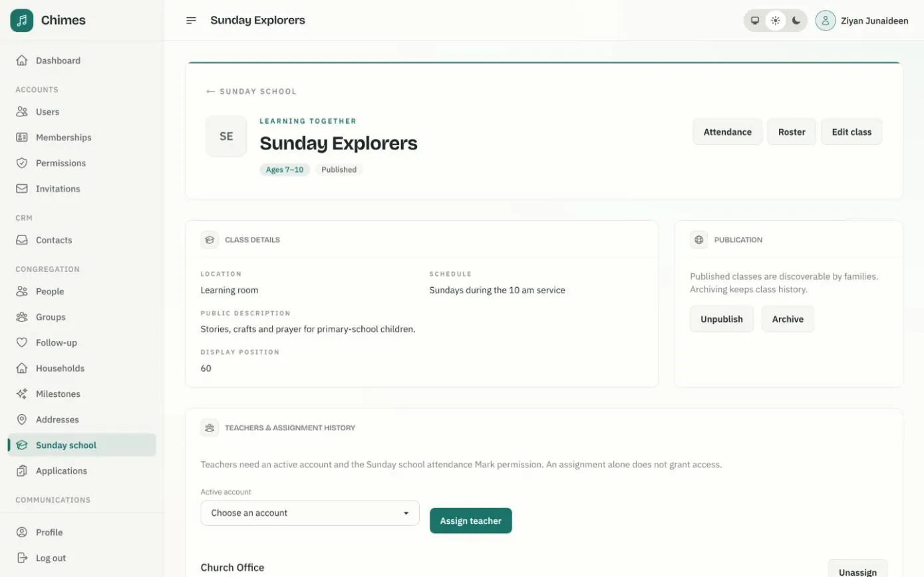Click the Invitations envelope icon
The height and width of the screenshot is (577, 924).
coord(22,189)
